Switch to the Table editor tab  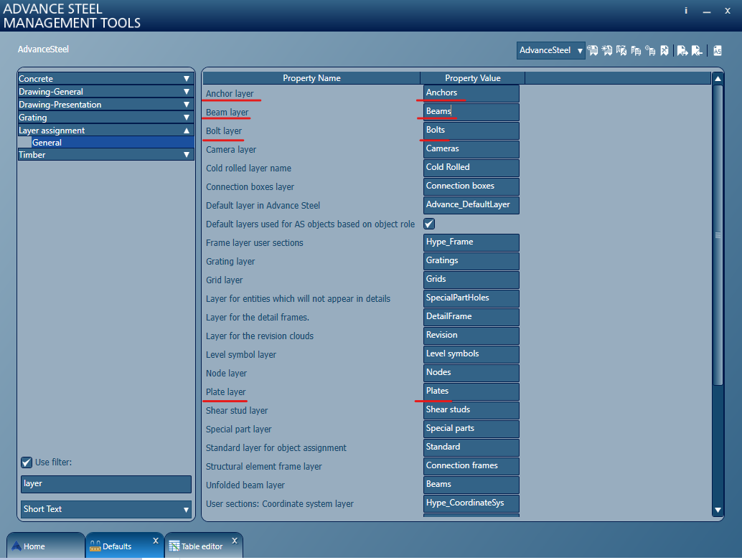point(203,546)
